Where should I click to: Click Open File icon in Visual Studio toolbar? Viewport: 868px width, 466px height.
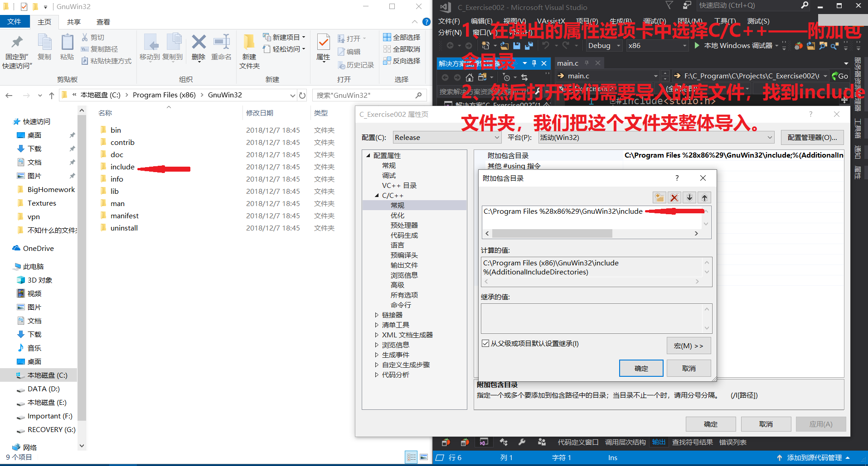tap(504, 45)
